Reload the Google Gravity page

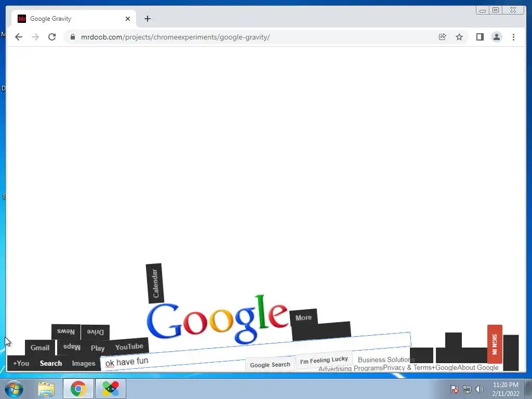click(52, 37)
